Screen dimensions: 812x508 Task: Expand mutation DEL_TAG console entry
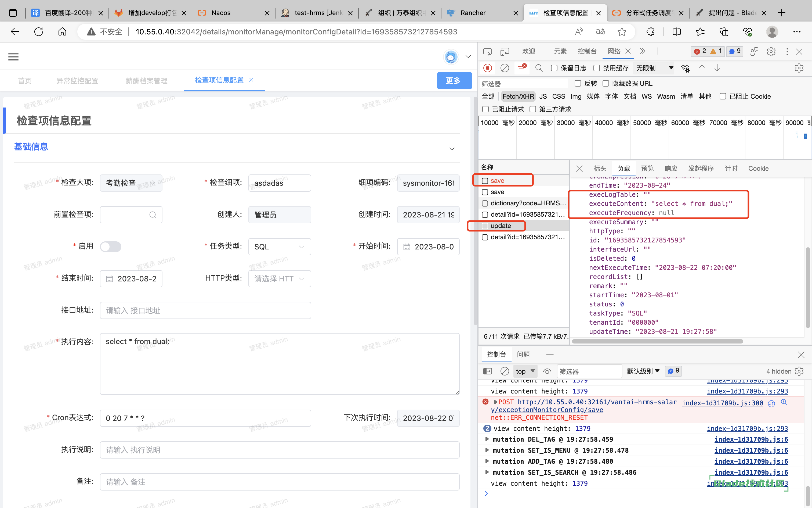(x=487, y=439)
